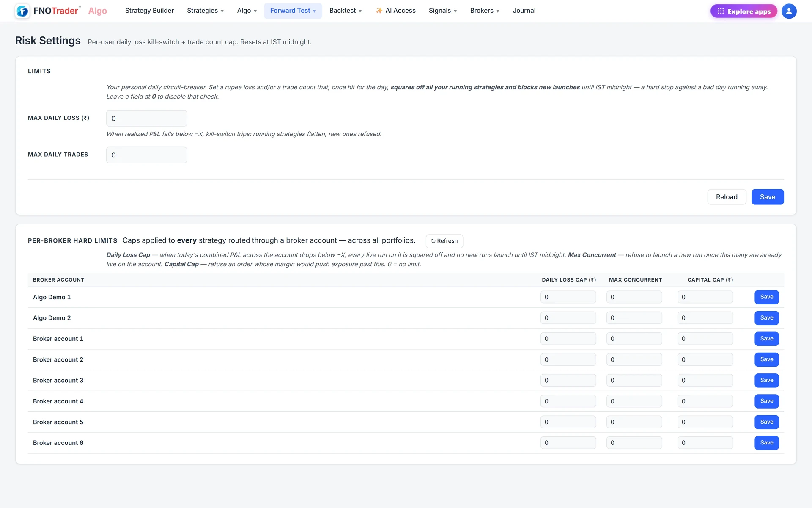The width and height of the screenshot is (812, 508).
Task: Save the Algo Demo 2 row
Action: [x=767, y=318]
